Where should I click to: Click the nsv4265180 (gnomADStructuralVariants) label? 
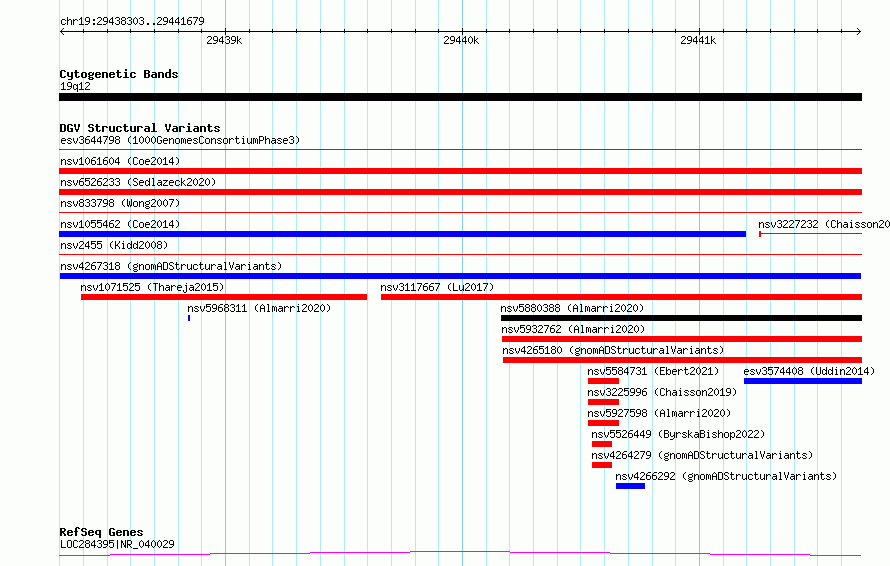click(613, 350)
